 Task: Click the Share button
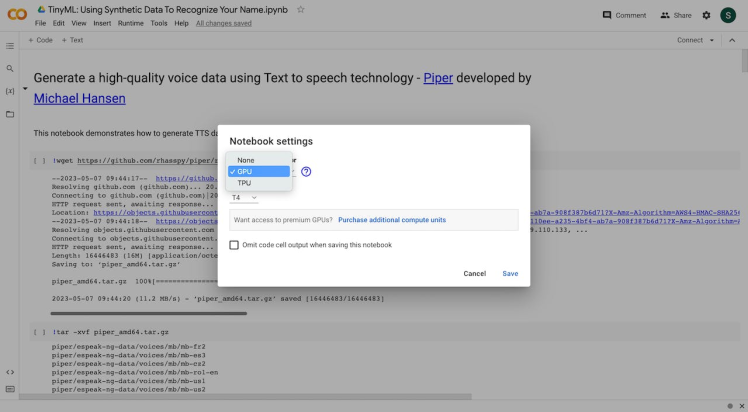tap(675, 15)
